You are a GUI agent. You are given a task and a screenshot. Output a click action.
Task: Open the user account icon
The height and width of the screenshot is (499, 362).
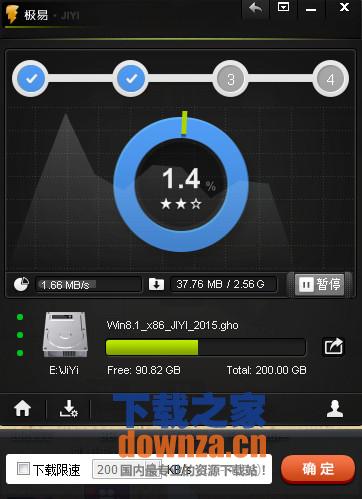pyautogui.click(x=335, y=408)
